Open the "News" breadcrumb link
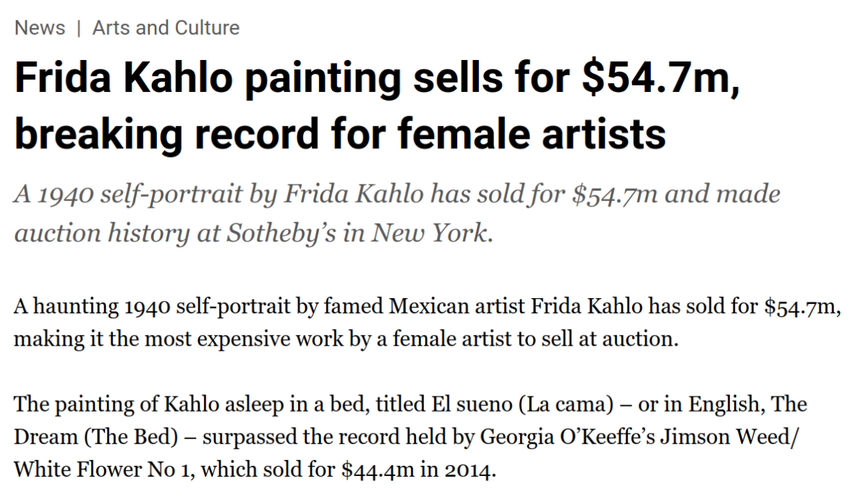This screenshot has width=868, height=497. click(40, 28)
